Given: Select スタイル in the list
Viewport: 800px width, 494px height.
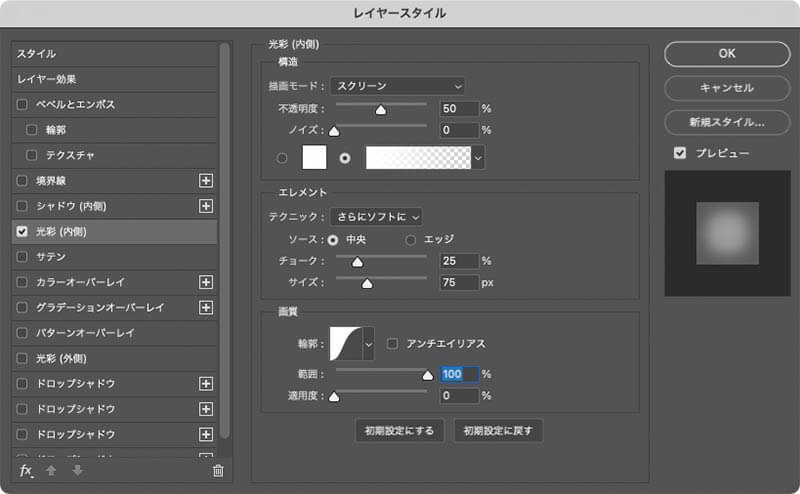Looking at the screenshot, I should coord(114,54).
